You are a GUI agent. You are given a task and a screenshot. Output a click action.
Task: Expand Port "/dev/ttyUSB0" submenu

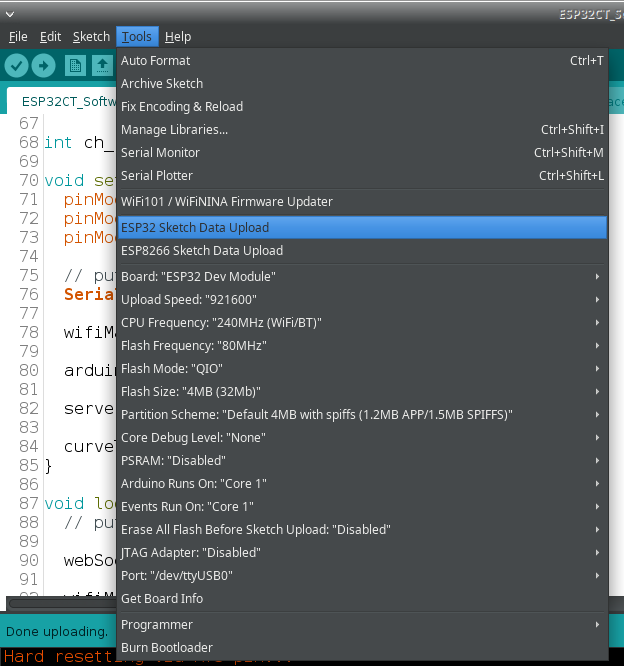(361, 576)
